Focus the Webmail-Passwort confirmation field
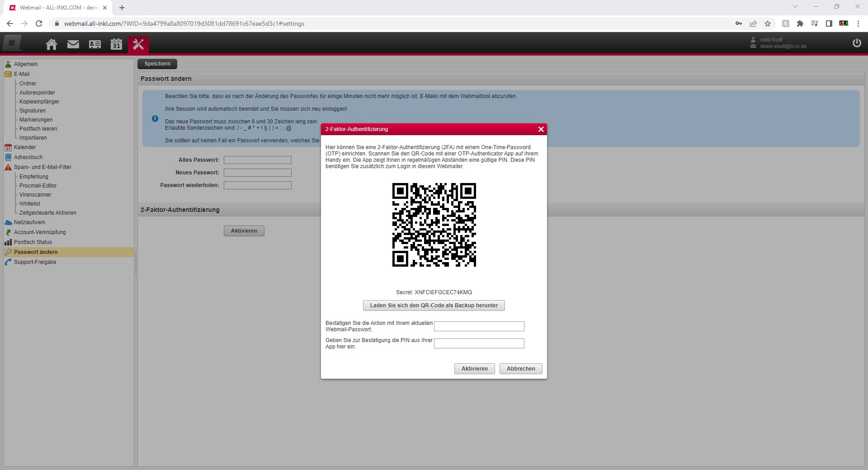The height and width of the screenshot is (470, 868). 479,326
